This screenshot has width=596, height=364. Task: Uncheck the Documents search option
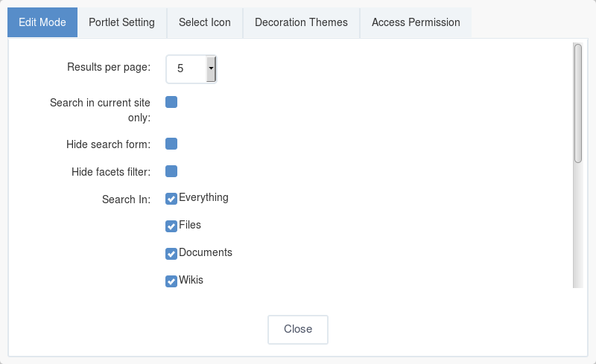point(171,253)
